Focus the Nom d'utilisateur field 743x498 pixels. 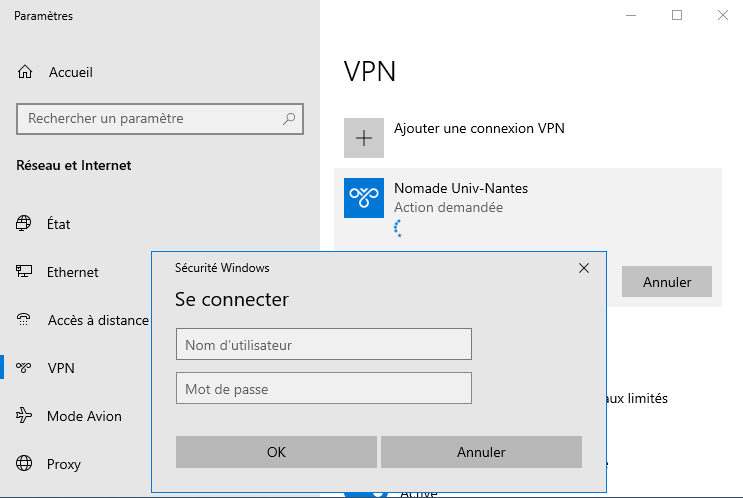pyautogui.click(x=323, y=345)
